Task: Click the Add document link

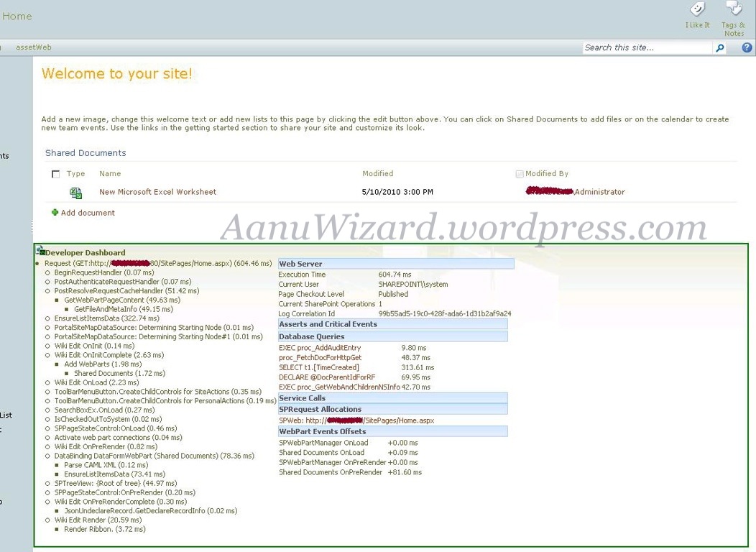Action: click(x=88, y=213)
